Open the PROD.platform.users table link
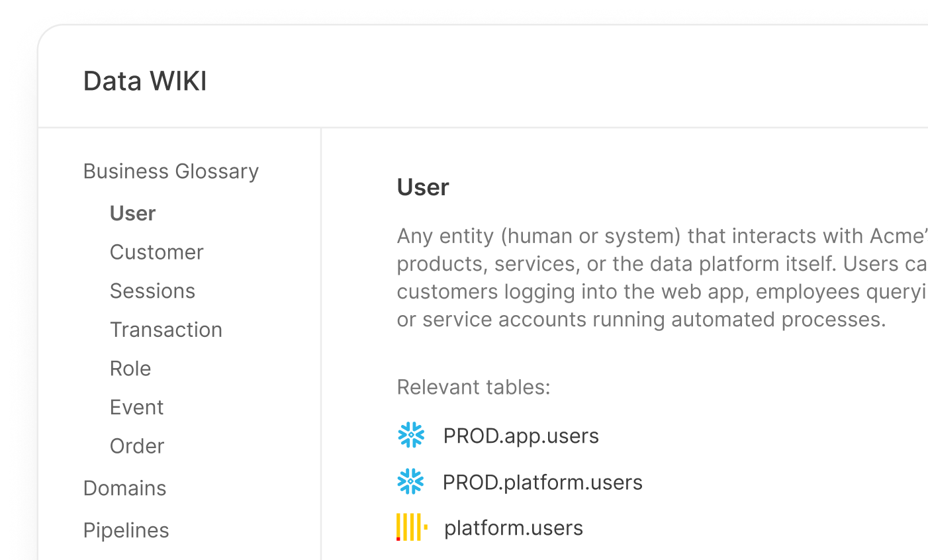The width and height of the screenshot is (928, 560). pos(542,483)
